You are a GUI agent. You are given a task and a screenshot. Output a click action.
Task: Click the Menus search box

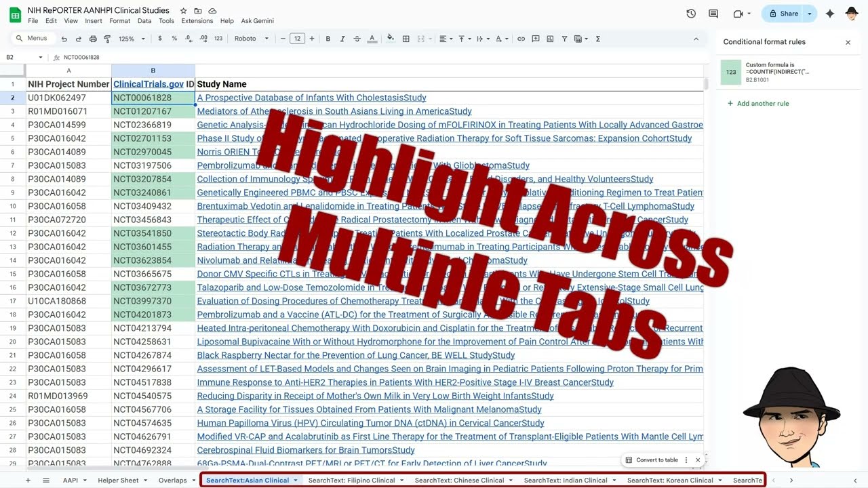[x=33, y=39]
